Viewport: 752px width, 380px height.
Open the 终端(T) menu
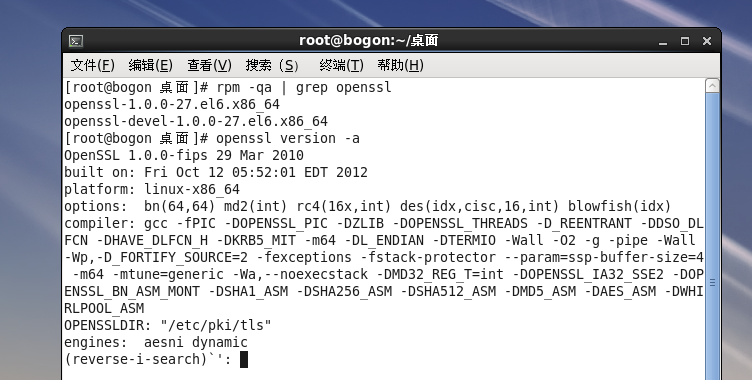point(341,65)
